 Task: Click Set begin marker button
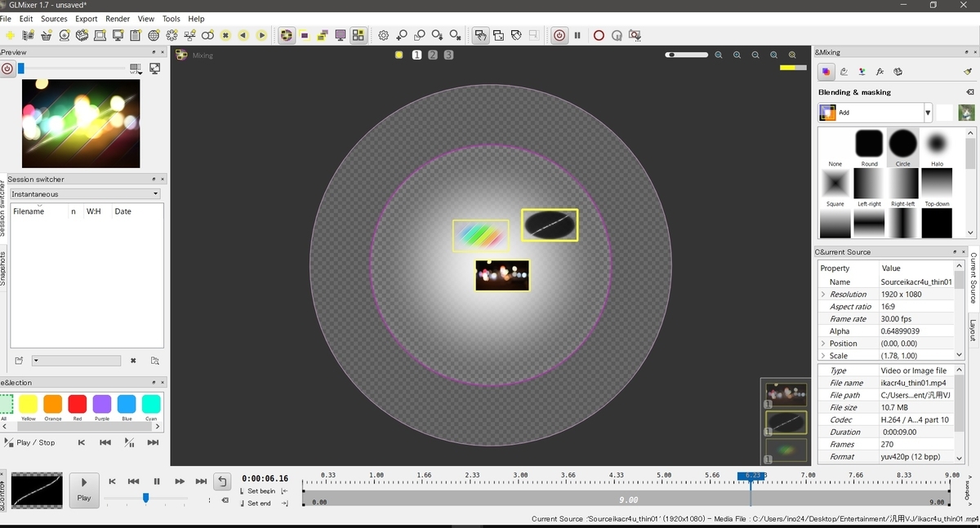click(264, 491)
